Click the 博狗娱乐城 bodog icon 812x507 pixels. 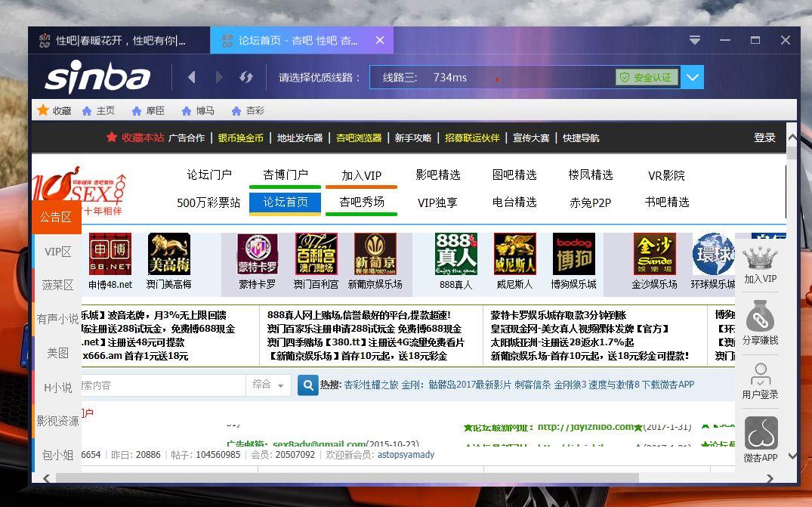[574, 254]
